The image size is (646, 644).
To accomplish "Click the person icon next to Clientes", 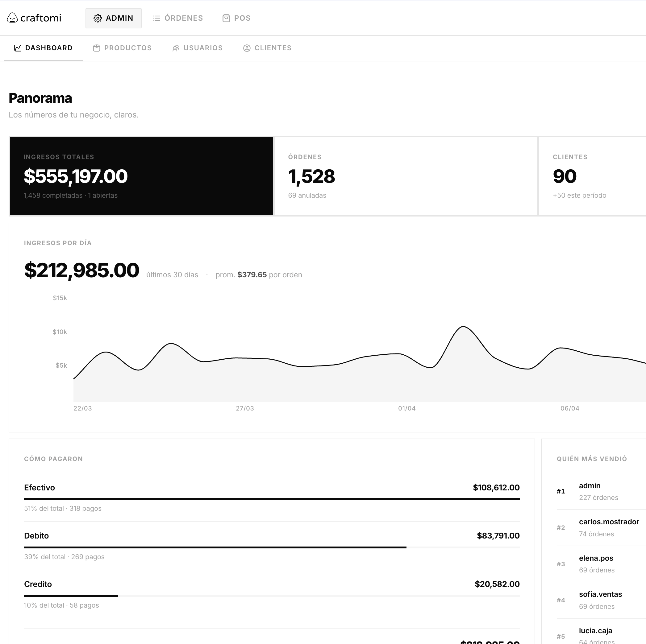I will (247, 48).
